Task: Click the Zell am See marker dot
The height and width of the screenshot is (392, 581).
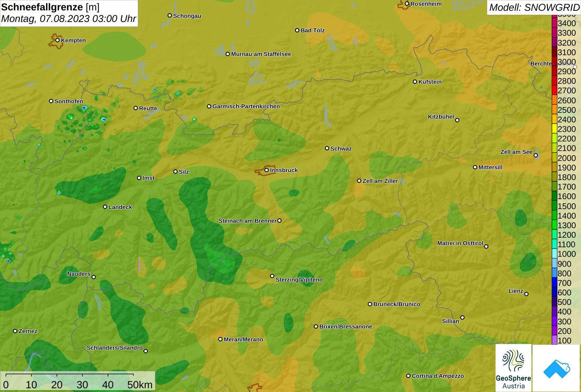Action: click(536, 156)
